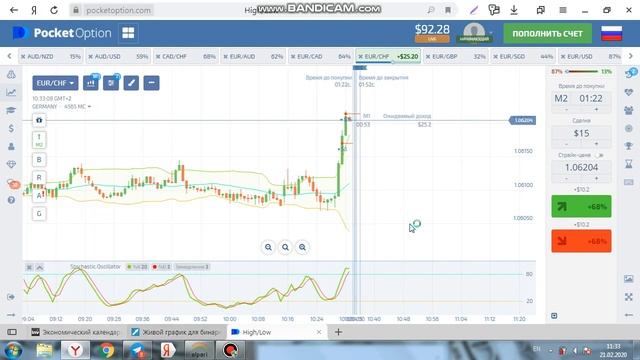Image resolution: width=640 pixels, height=360 pixels.
Task: Click the B quick button on chart
Action: pos(39,160)
